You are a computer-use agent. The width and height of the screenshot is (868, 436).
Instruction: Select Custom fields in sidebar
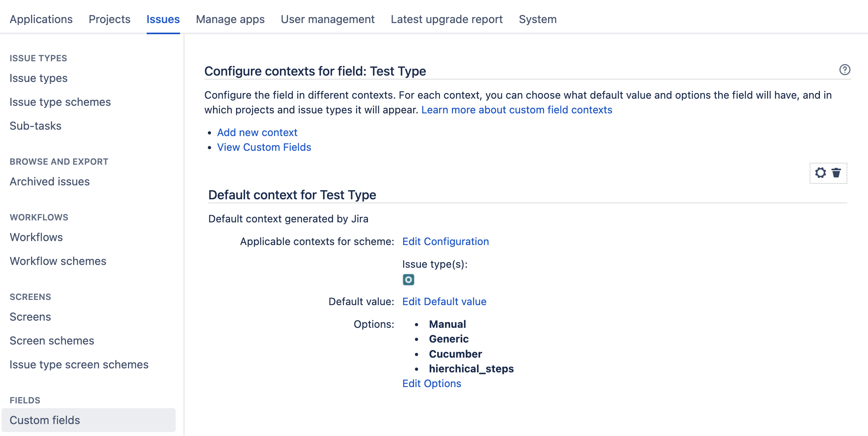[x=89, y=420]
